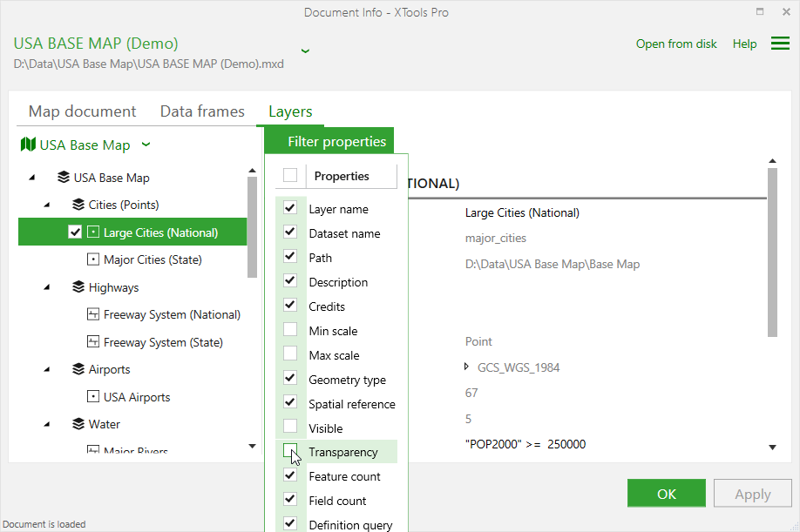
Task: Uncheck the Spatial reference property
Action: 290,402
